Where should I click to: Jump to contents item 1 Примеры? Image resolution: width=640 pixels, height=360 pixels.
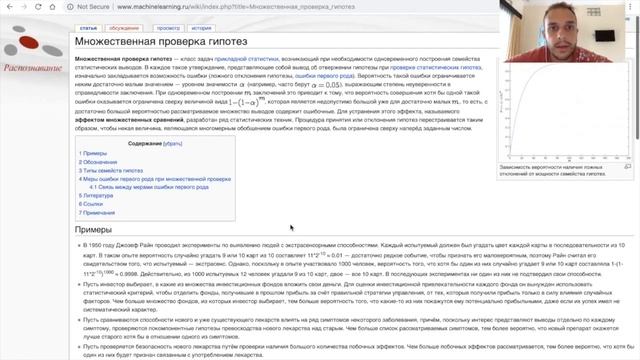pyautogui.click(x=93, y=153)
